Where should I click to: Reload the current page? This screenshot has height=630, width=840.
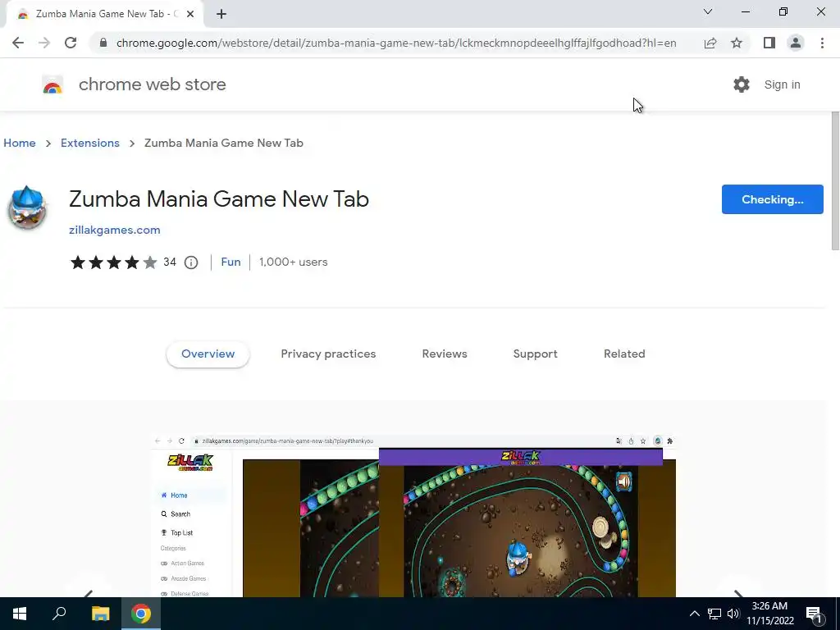[x=71, y=43]
